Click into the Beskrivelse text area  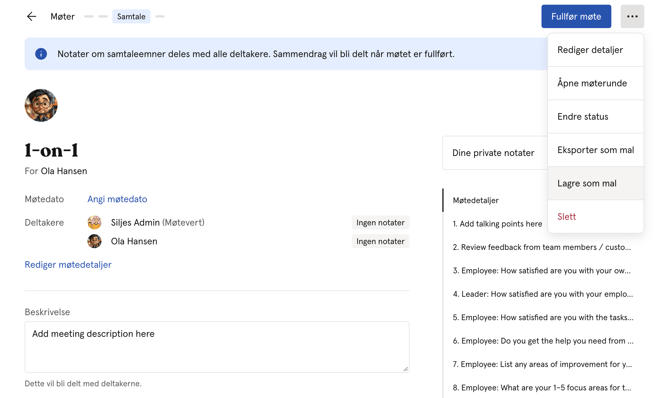pos(217,347)
